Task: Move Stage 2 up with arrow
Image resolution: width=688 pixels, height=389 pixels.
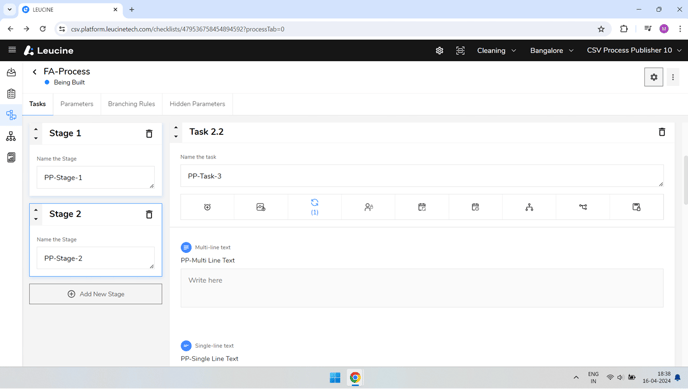Action: point(36,210)
